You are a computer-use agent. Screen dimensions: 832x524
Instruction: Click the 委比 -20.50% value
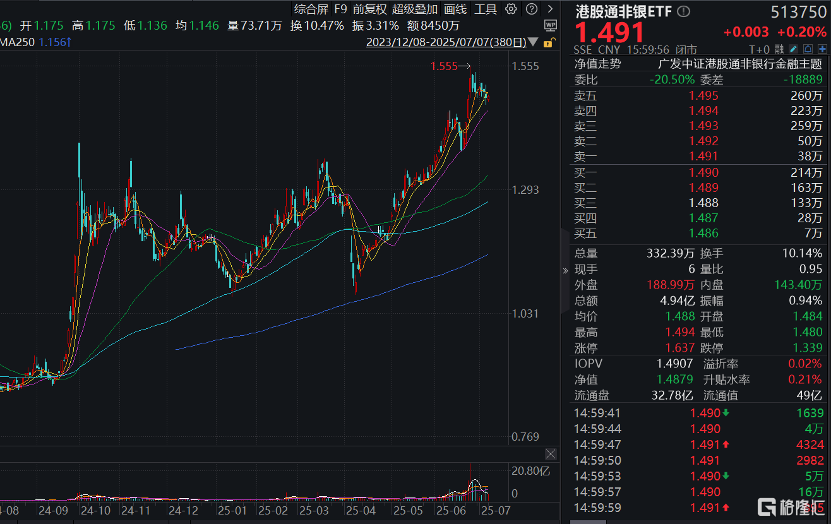tap(672, 80)
